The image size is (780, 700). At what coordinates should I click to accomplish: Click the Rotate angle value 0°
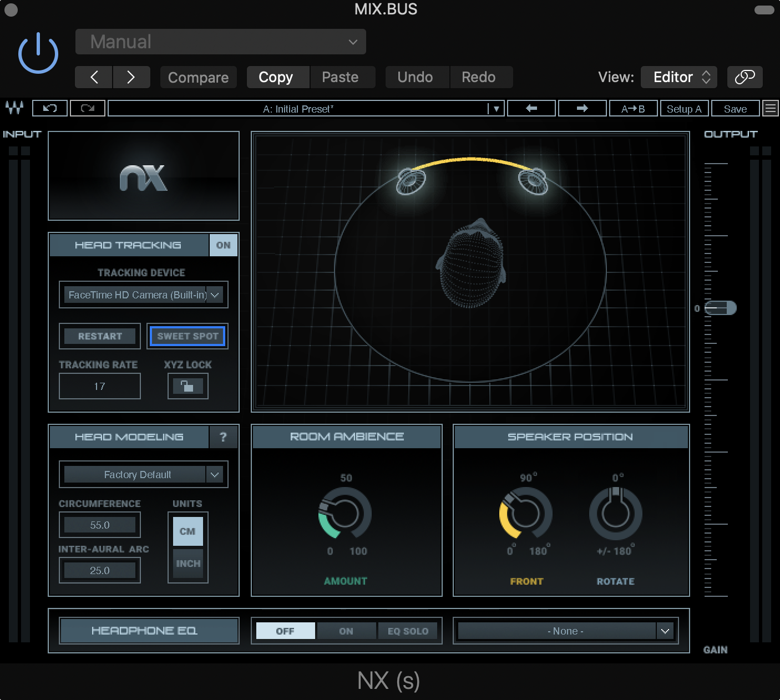point(617,478)
